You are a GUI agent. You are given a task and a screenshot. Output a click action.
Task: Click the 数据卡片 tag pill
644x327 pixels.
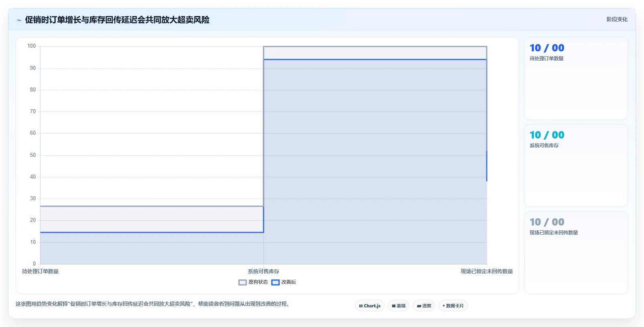pyautogui.click(x=453, y=306)
